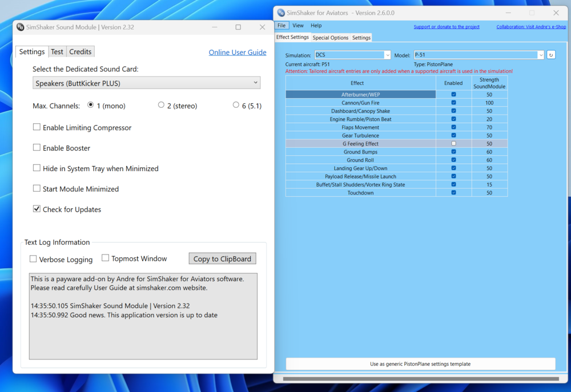Open Support or donate to the project link
Image resolution: width=571 pixels, height=392 pixels.
[447, 27]
